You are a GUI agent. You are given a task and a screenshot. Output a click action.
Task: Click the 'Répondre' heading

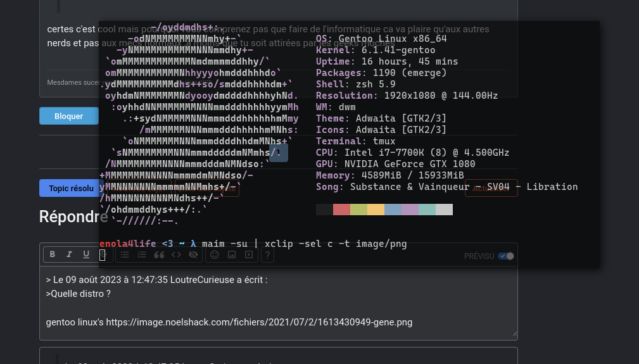click(73, 217)
